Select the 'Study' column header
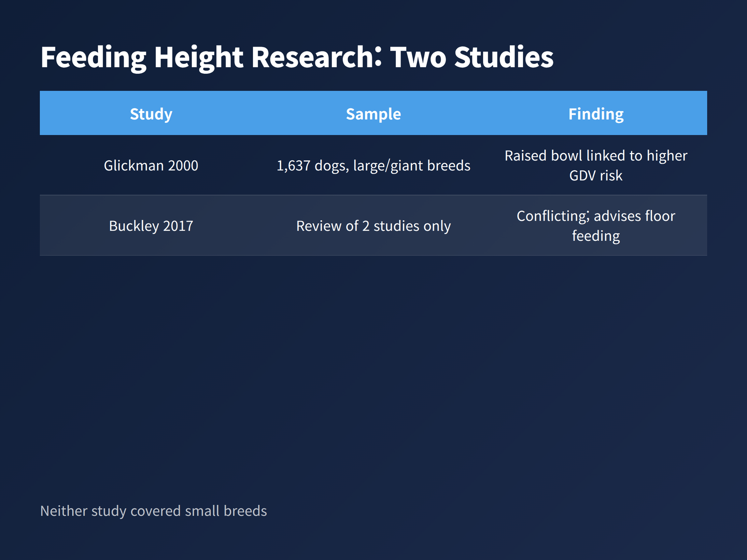 pyautogui.click(x=151, y=113)
